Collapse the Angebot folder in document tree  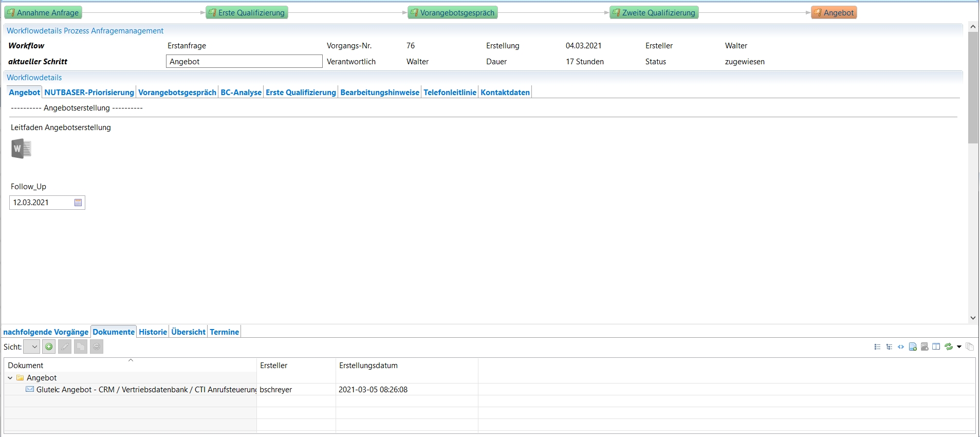pyautogui.click(x=10, y=378)
